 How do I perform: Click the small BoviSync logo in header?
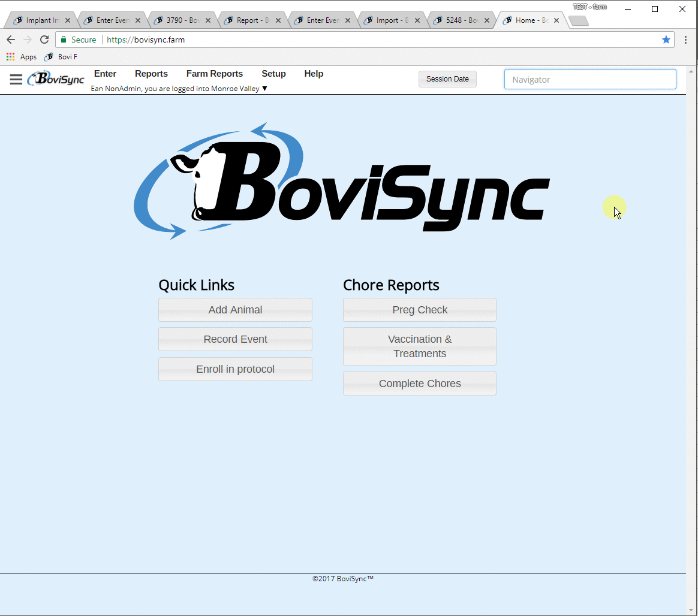(x=56, y=78)
